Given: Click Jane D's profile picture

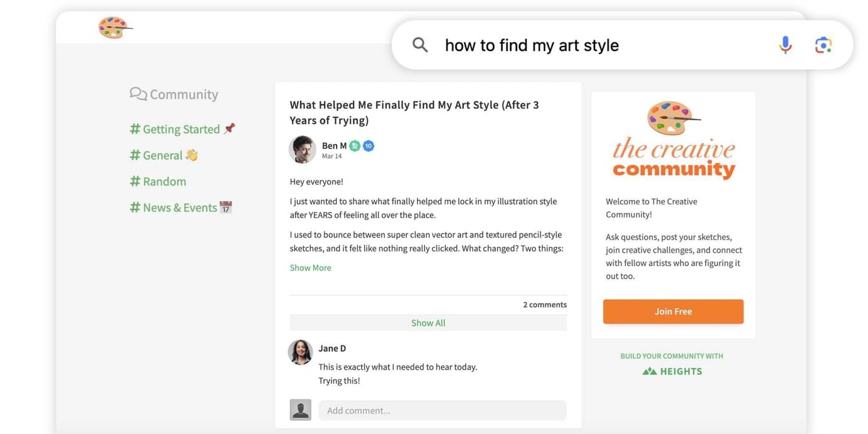Looking at the screenshot, I should pyautogui.click(x=301, y=352).
